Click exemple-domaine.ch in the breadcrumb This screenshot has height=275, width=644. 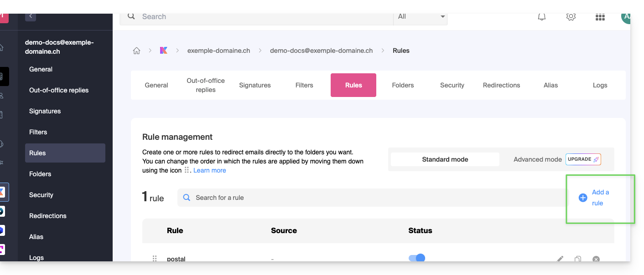tap(218, 51)
